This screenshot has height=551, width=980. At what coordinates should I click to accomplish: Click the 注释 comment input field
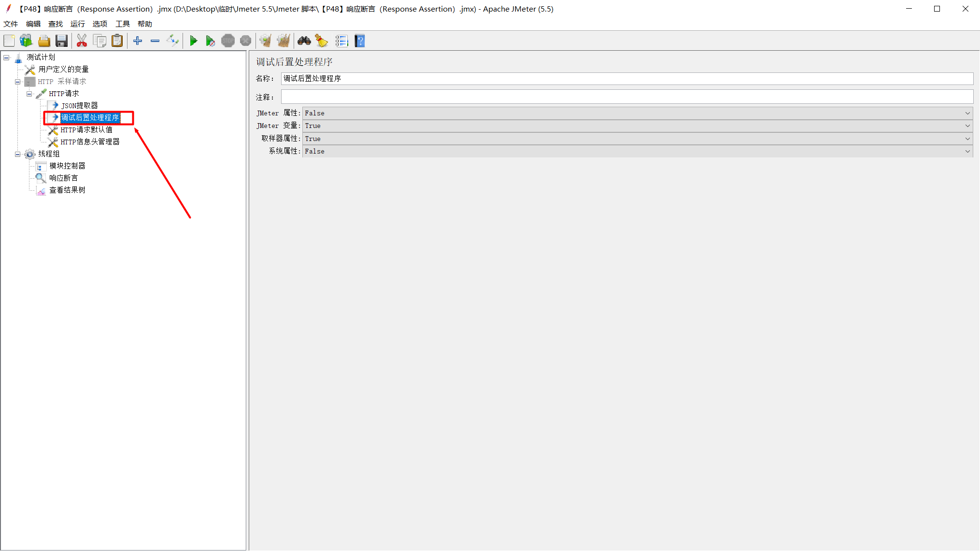pos(626,97)
